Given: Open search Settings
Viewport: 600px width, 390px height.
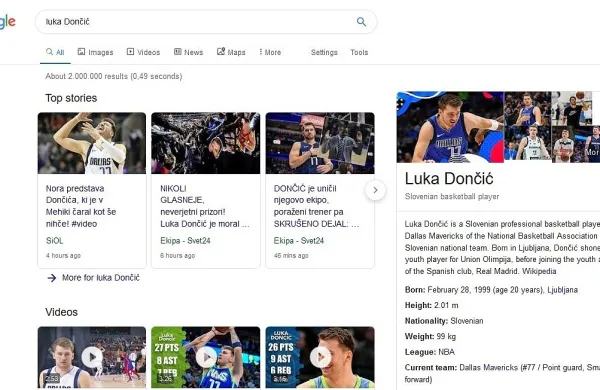Looking at the screenshot, I should point(324,52).
